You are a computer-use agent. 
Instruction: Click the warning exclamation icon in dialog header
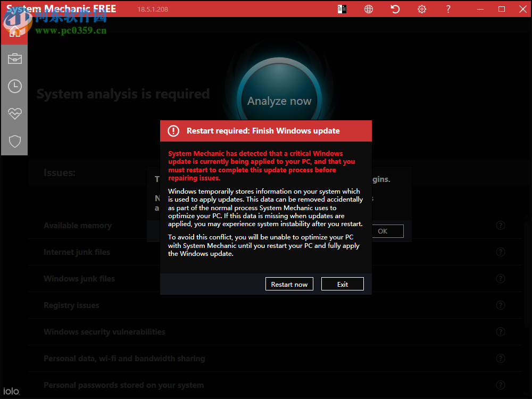[x=173, y=131]
